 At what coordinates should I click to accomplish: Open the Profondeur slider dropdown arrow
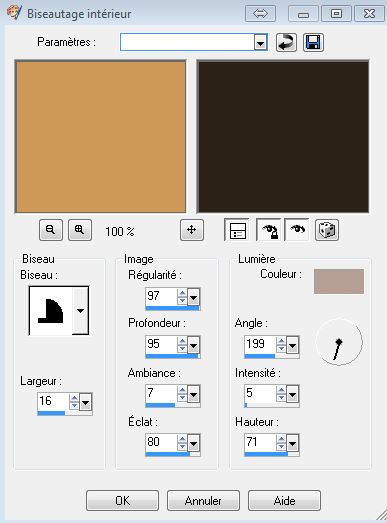pyautogui.click(x=194, y=345)
